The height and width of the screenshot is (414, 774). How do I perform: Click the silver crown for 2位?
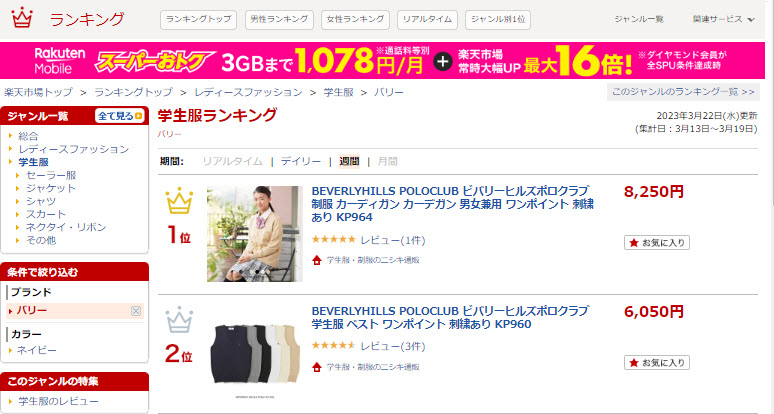(x=179, y=320)
